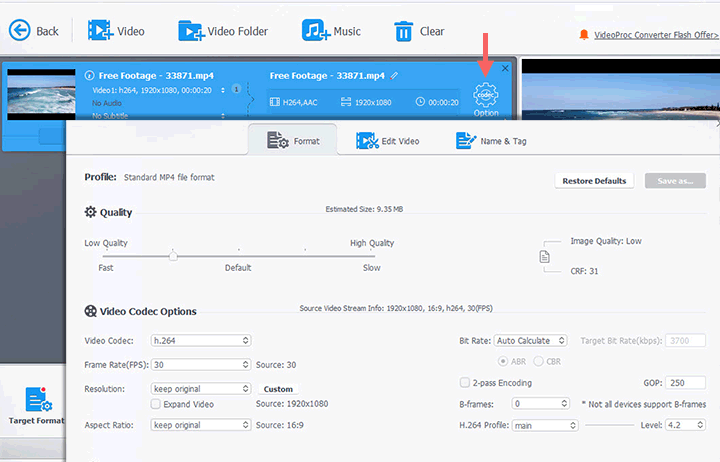This screenshot has width=720, height=462.
Task: Expand the H.264 Profile dropdown
Action: (545, 425)
